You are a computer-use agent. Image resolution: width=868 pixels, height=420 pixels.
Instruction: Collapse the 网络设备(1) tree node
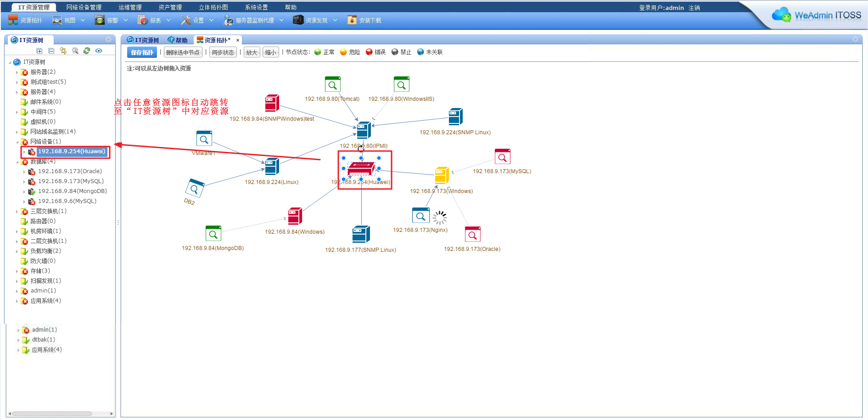17,142
